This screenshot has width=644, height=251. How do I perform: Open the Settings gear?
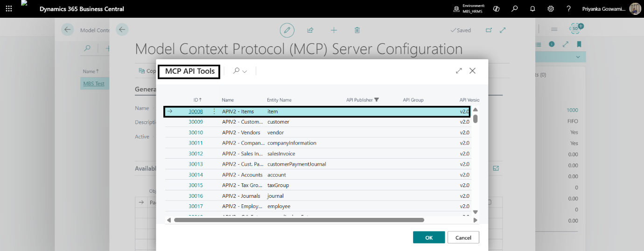point(551,9)
